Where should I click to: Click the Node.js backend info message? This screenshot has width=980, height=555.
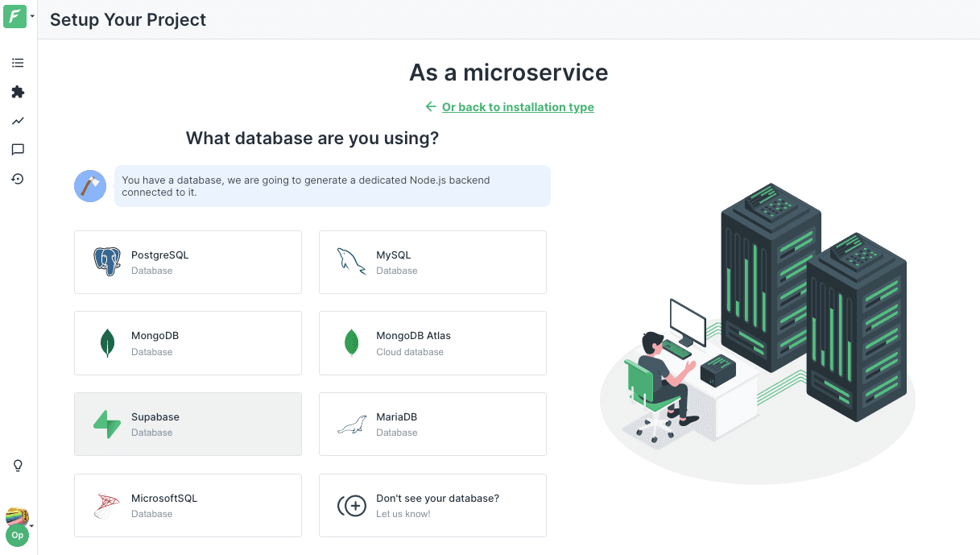coord(332,186)
